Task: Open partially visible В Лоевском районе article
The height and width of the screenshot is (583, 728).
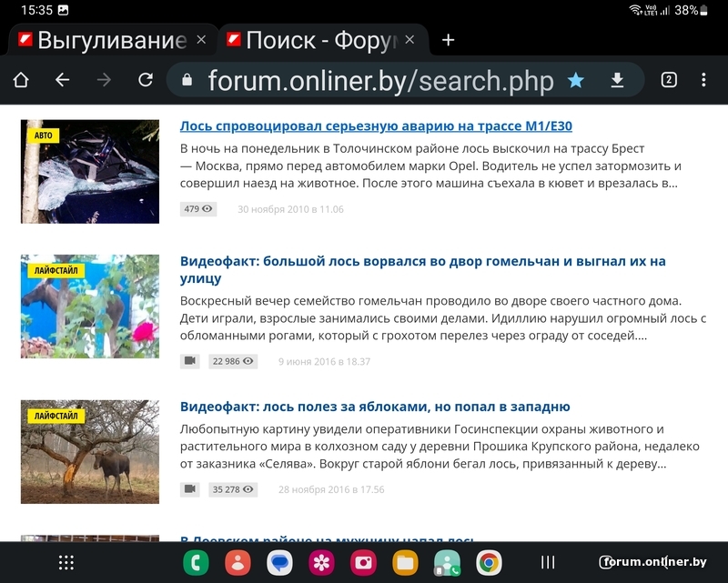Action: point(327,538)
